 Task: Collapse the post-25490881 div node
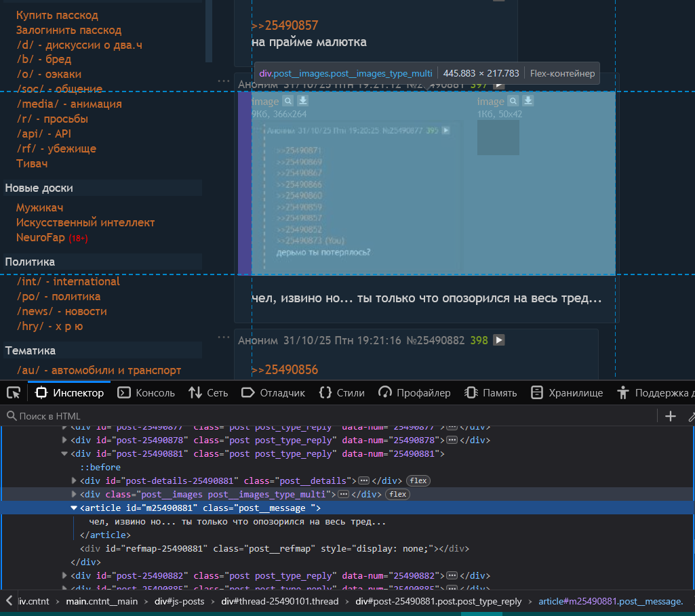tap(65, 453)
